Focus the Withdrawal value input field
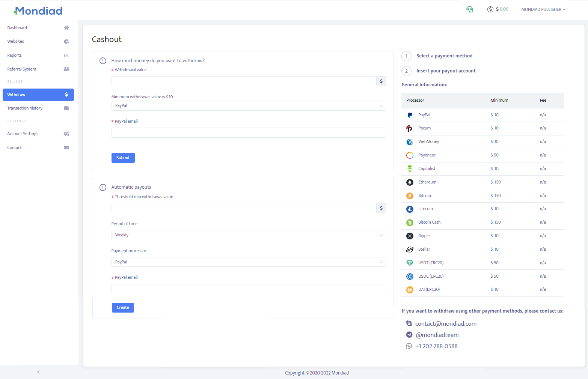 244,81
